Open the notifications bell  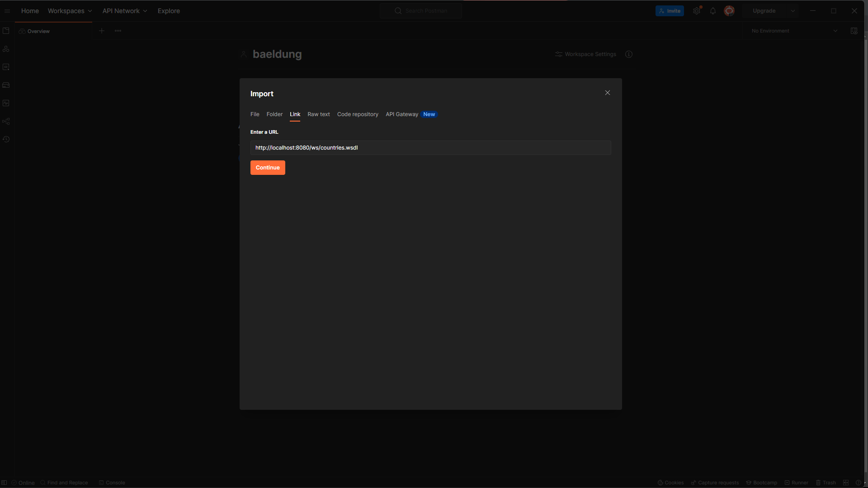(x=712, y=10)
